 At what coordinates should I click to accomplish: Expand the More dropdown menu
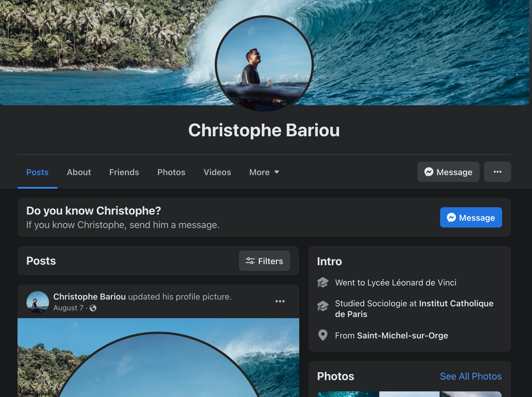click(x=264, y=172)
